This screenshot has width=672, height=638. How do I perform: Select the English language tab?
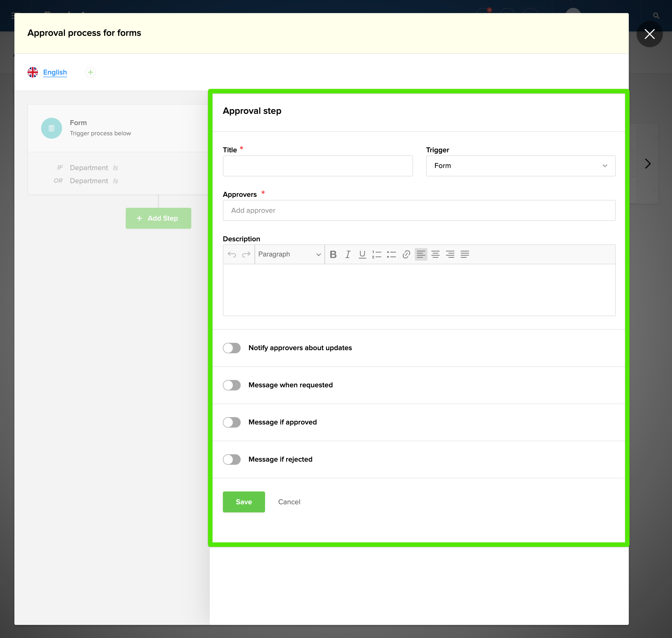55,72
